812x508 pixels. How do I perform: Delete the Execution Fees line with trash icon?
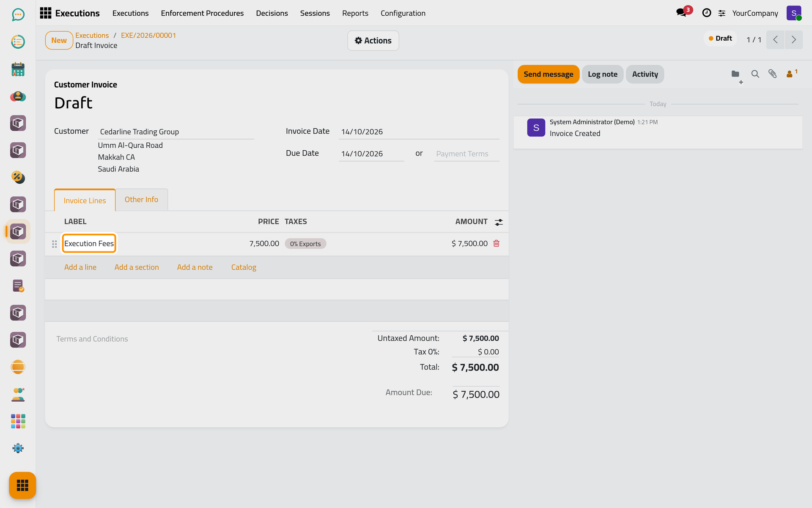497,243
